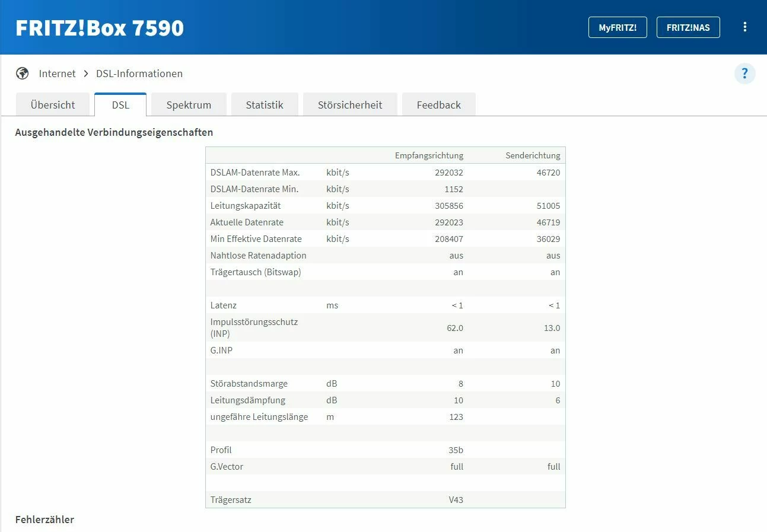Click the Trägersatz row label

(x=231, y=500)
